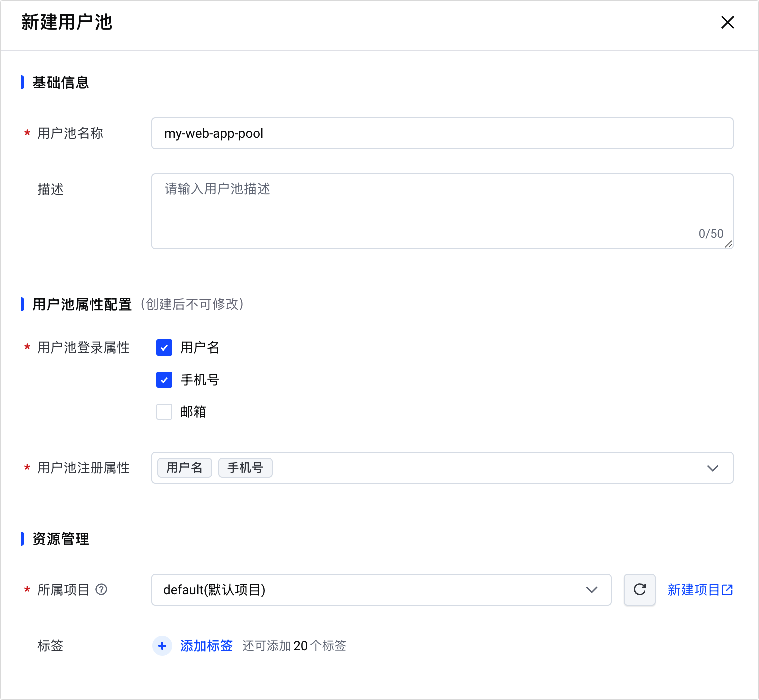The image size is (759, 700).
Task: Open the 新建项目 link
Action: click(x=700, y=590)
